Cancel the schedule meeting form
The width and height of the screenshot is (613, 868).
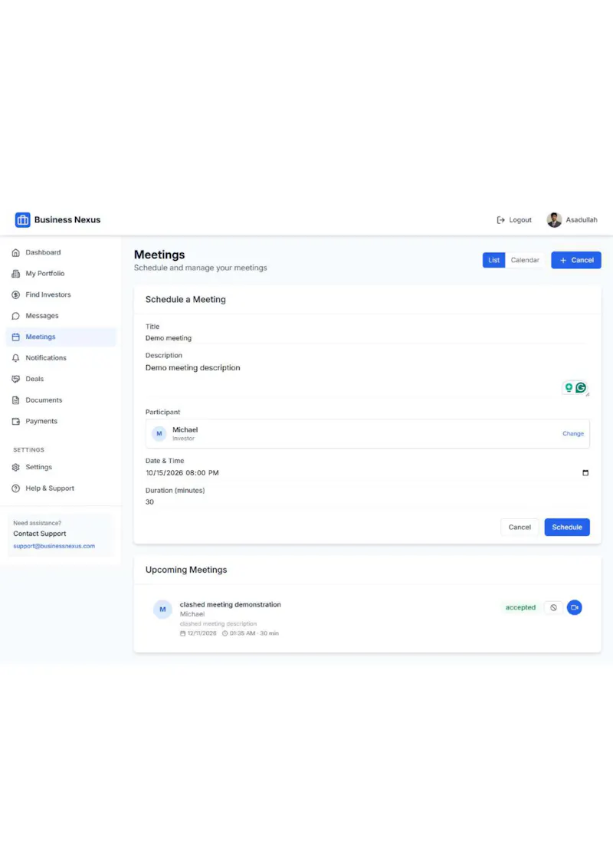(520, 527)
